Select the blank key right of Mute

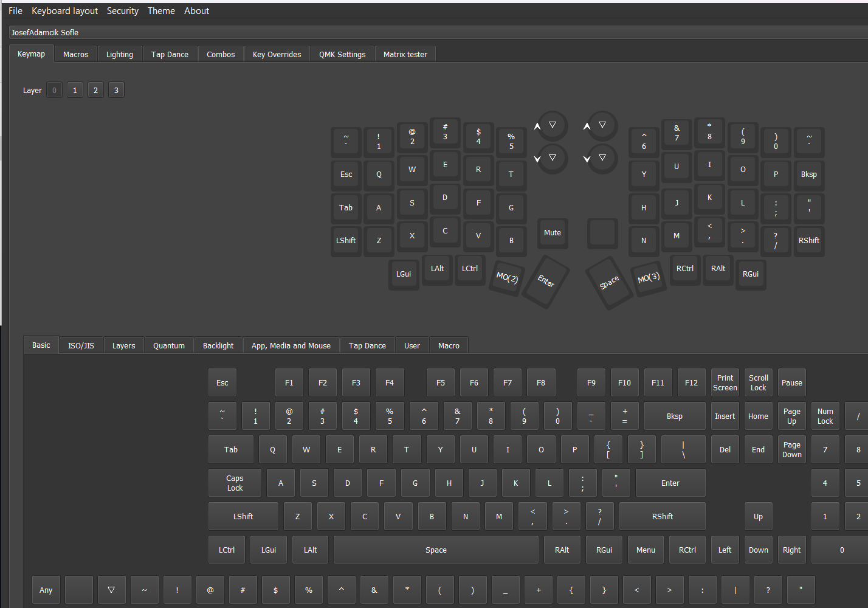602,233
